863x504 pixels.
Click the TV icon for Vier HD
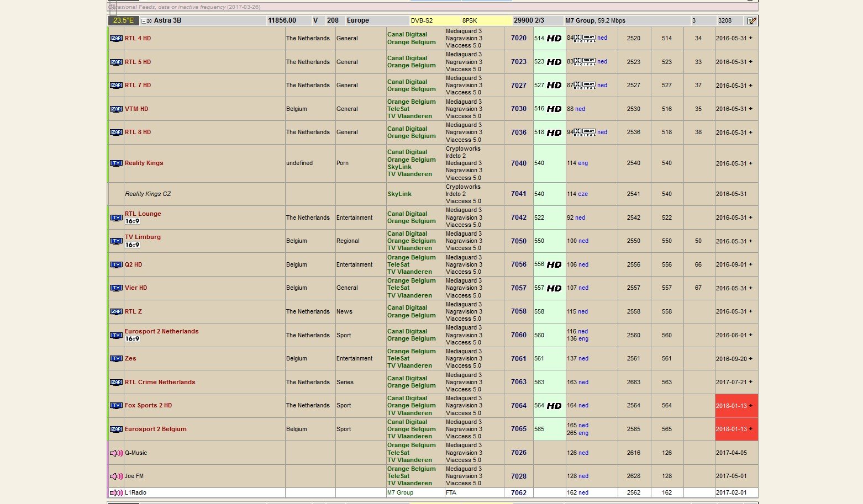pyautogui.click(x=116, y=288)
